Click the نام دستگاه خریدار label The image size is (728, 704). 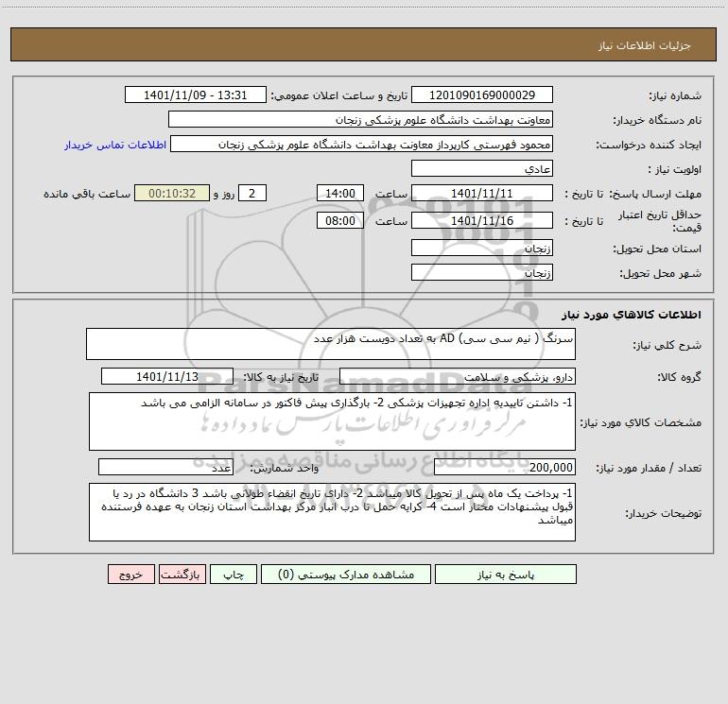[657, 120]
